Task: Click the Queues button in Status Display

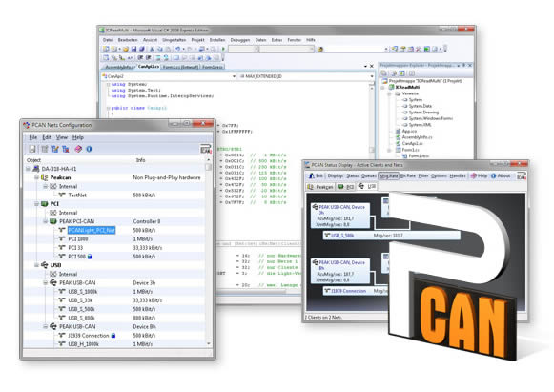Action: pyautogui.click(x=368, y=176)
